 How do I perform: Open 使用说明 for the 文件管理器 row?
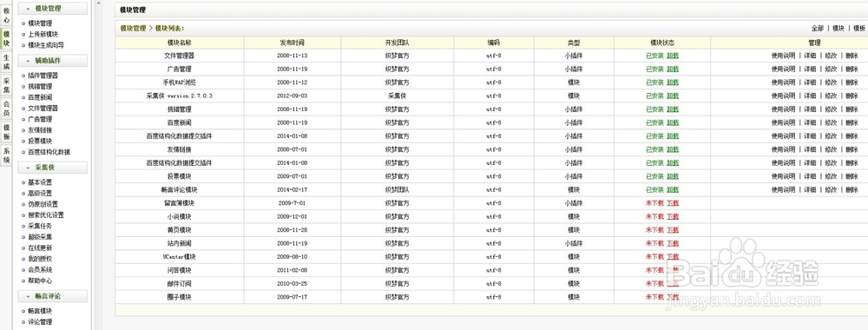(783, 56)
